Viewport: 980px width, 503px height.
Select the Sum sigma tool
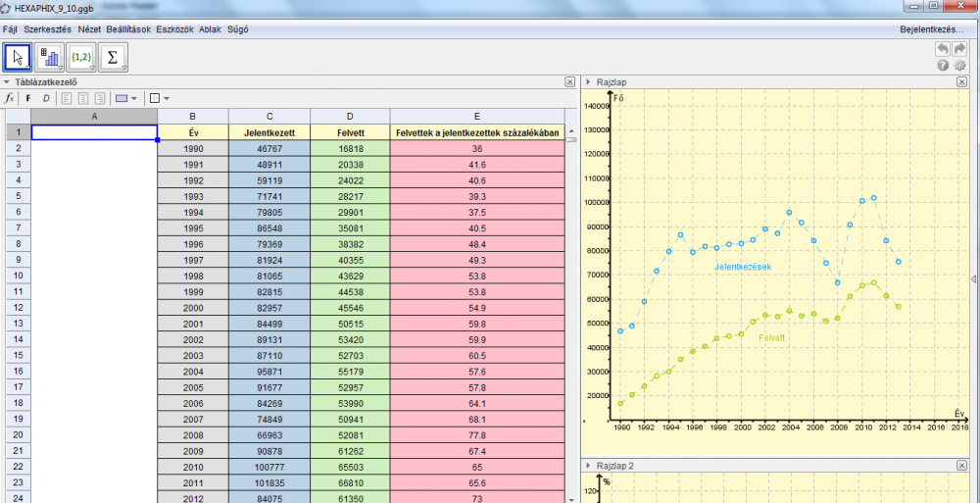(x=113, y=58)
